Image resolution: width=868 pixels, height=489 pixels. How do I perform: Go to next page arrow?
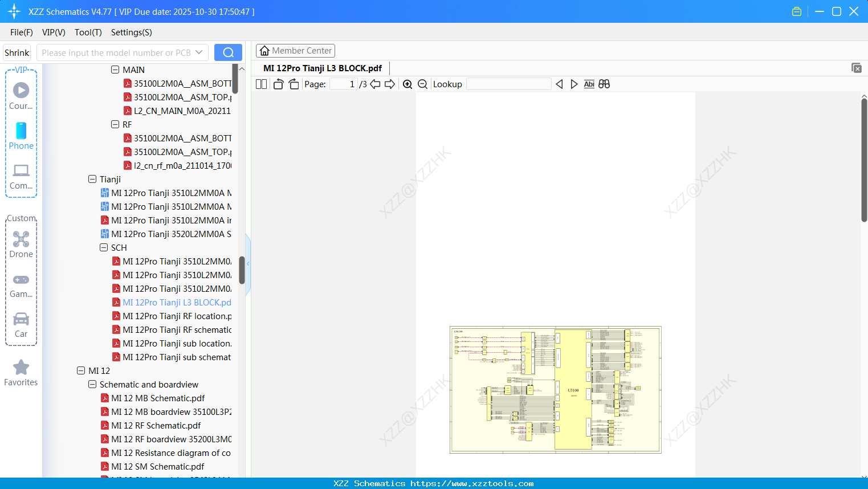[390, 84]
